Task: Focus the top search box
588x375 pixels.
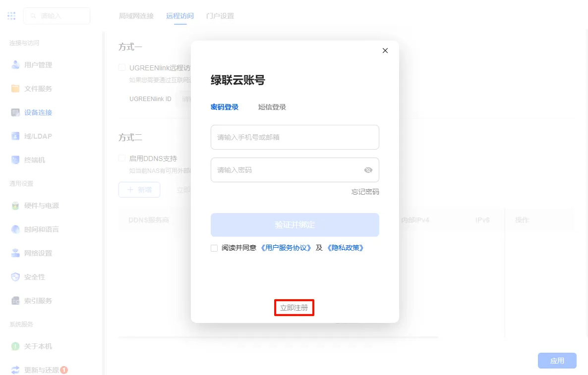Action: click(x=57, y=16)
